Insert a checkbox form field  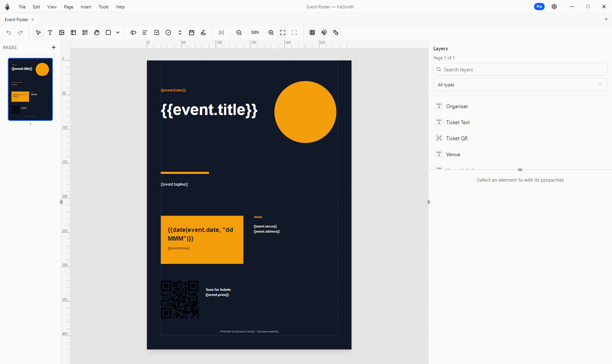point(157,32)
